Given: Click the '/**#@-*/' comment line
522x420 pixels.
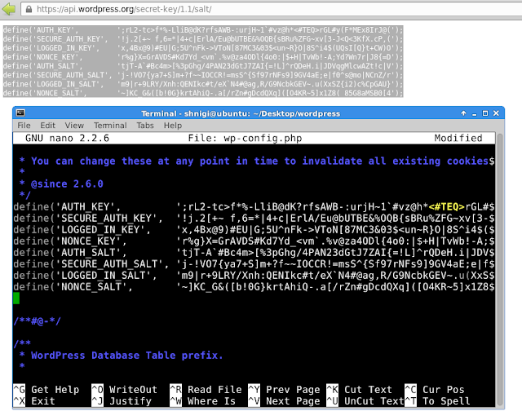Looking at the screenshot, I should pos(37,321).
